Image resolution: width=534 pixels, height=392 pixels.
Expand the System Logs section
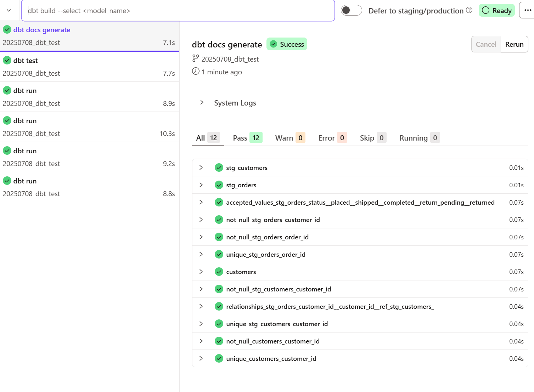tap(202, 102)
